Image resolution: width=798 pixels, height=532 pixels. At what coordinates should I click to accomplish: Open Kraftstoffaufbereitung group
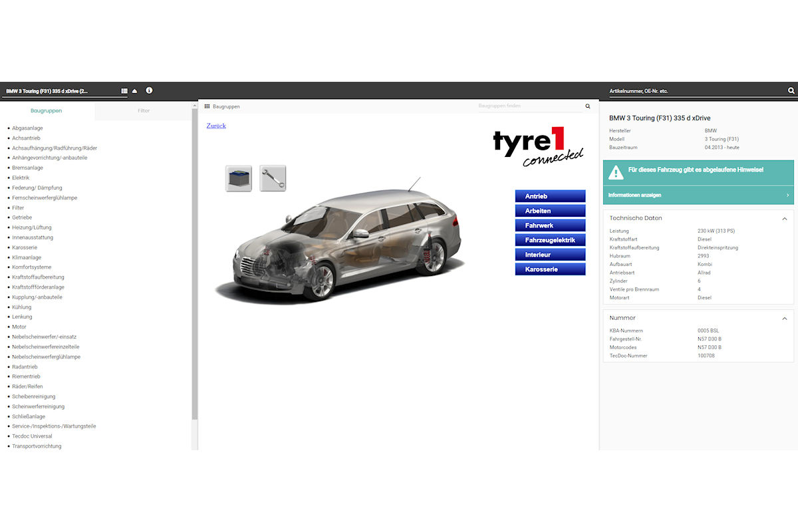38,277
